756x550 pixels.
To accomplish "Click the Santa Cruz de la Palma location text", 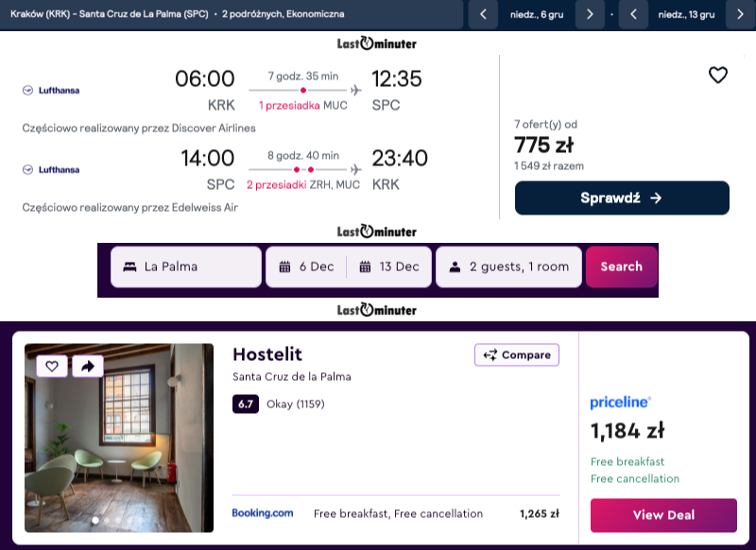I will 292,376.
